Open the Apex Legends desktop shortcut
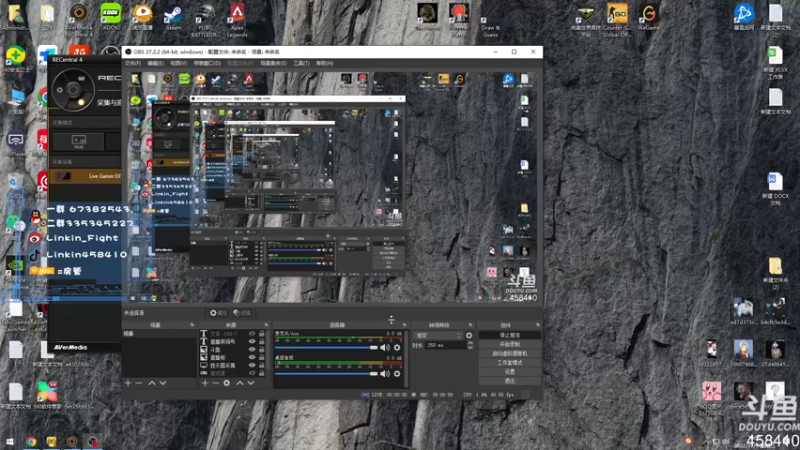 click(x=237, y=20)
